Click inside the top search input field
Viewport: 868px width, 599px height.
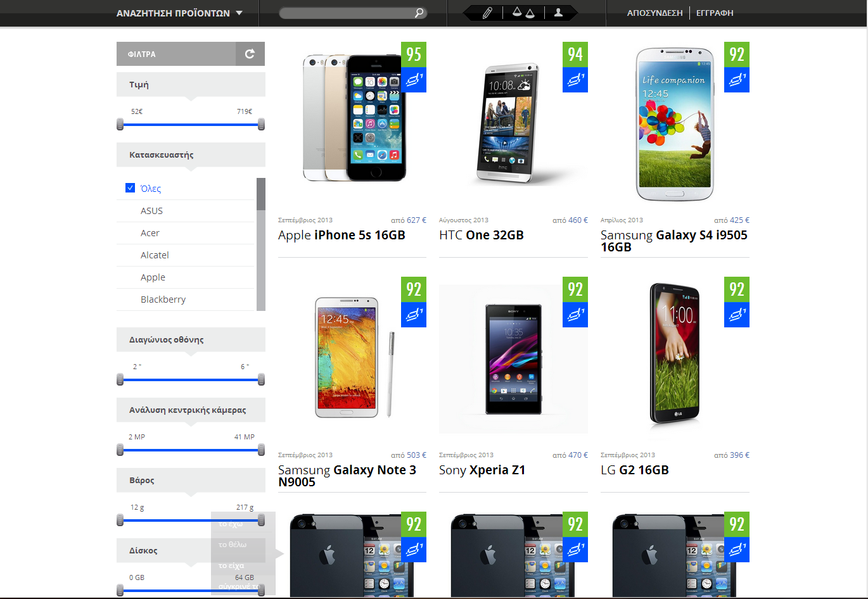point(347,13)
